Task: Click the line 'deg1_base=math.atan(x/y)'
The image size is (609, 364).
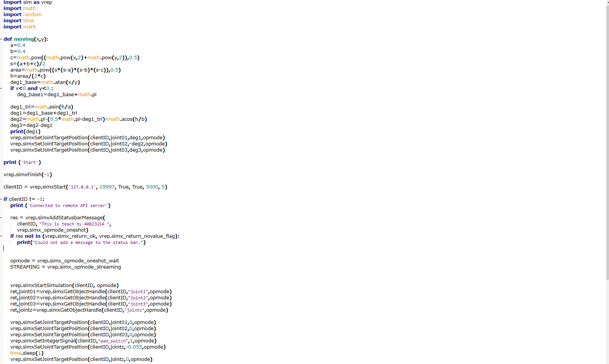Action: click(x=45, y=82)
